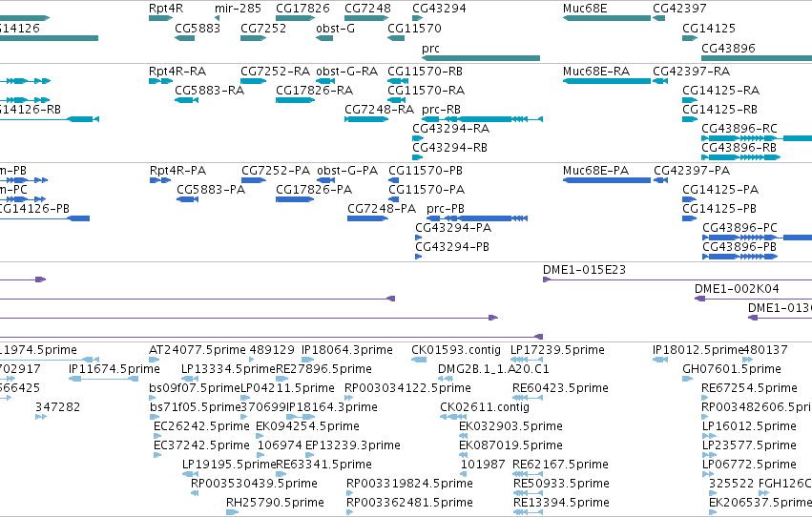This screenshot has width=812, height=517.
Task: Select the RE60423.5prime EST label
Action: pos(560,388)
